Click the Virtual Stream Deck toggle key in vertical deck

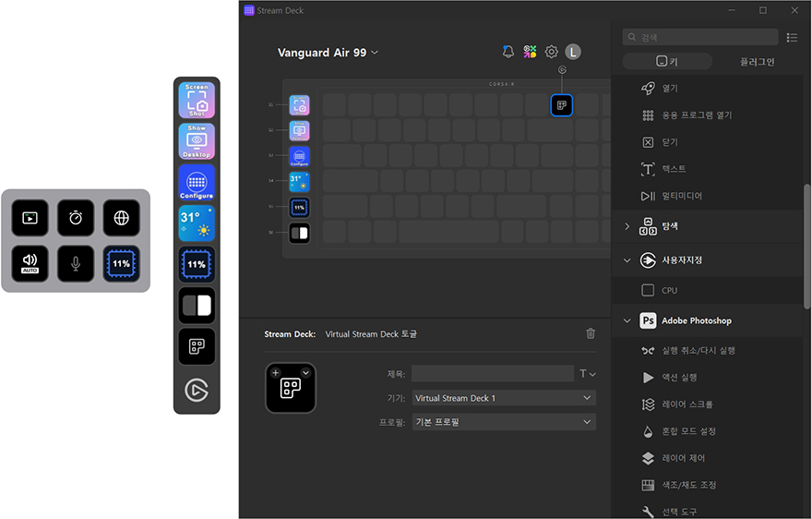(x=197, y=346)
